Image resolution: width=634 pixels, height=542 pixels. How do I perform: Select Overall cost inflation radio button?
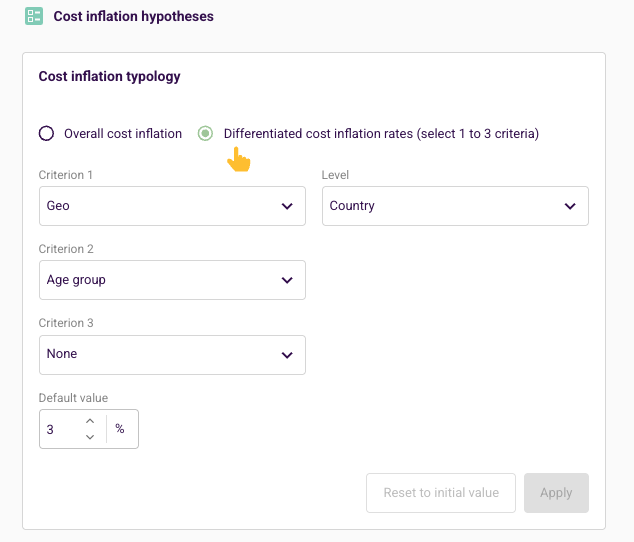46,133
